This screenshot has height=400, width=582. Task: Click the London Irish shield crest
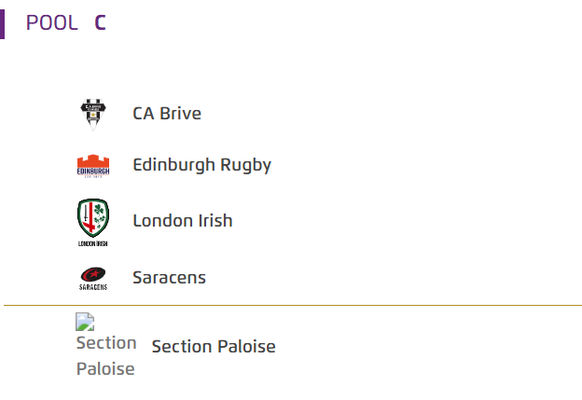coord(93,218)
